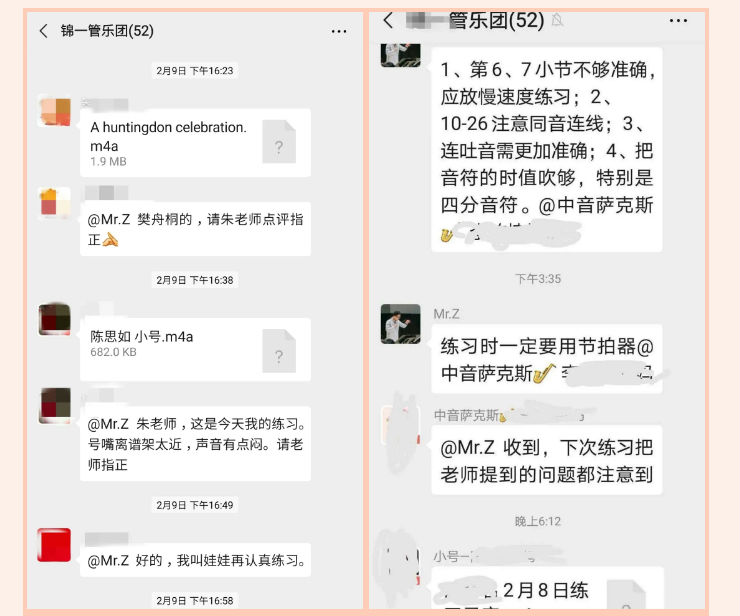Select message 请朱老师点评指正
This screenshot has width=740, height=616.
click(195, 229)
